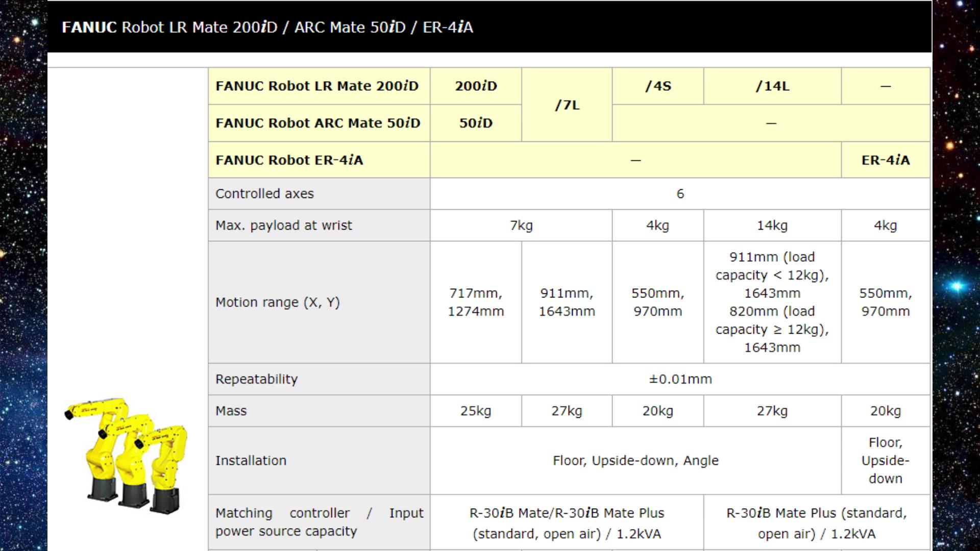Click the 14kg payload cell
The image size is (980, 551).
772,226
